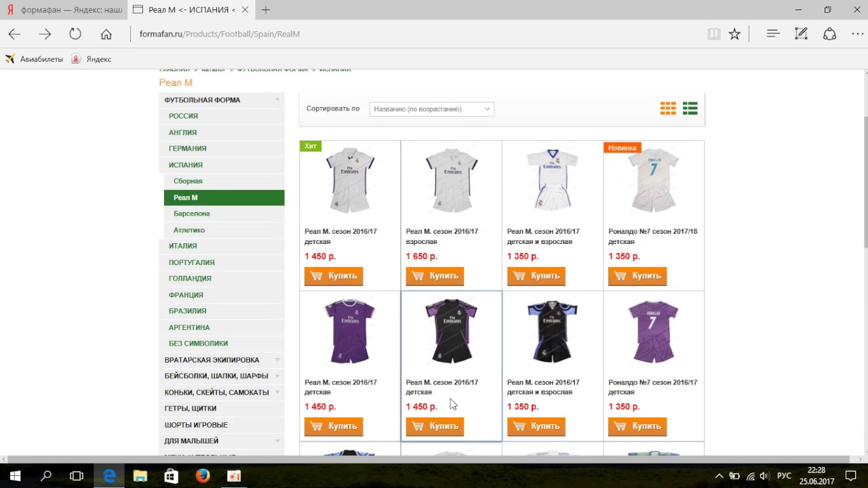Go to ШОРТЫ ИГРОВЫЕ category
This screenshot has height=488, width=868.
196,425
